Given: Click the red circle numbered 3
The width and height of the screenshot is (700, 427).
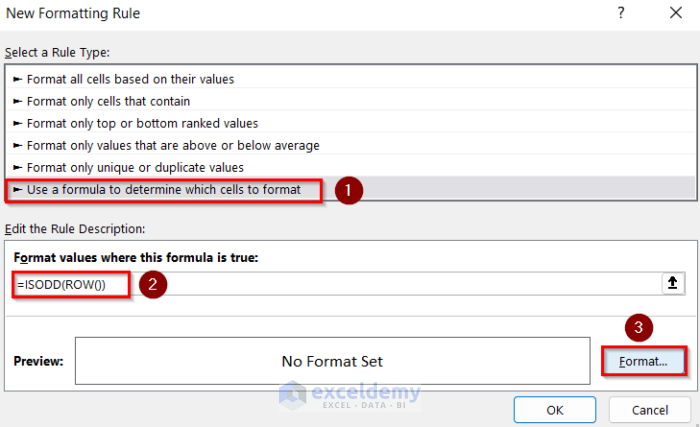Looking at the screenshot, I should (641, 327).
